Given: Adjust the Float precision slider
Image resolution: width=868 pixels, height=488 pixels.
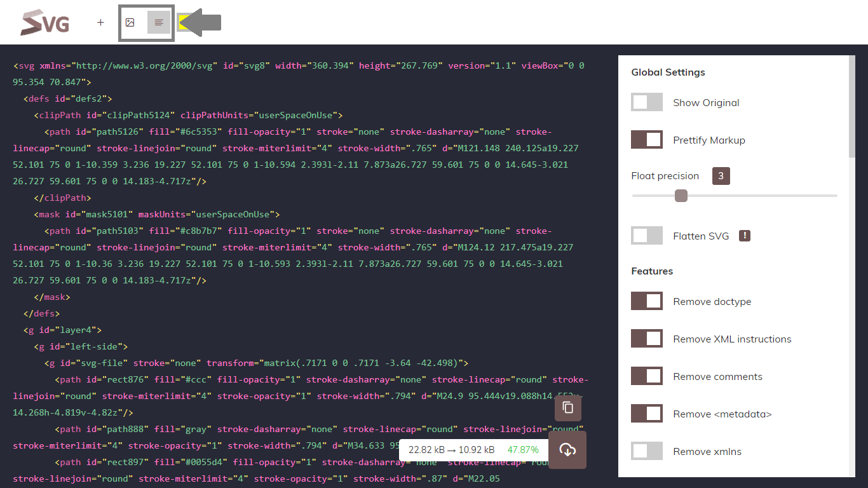Looking at the screenshot, I should click(x=681, y=196).
